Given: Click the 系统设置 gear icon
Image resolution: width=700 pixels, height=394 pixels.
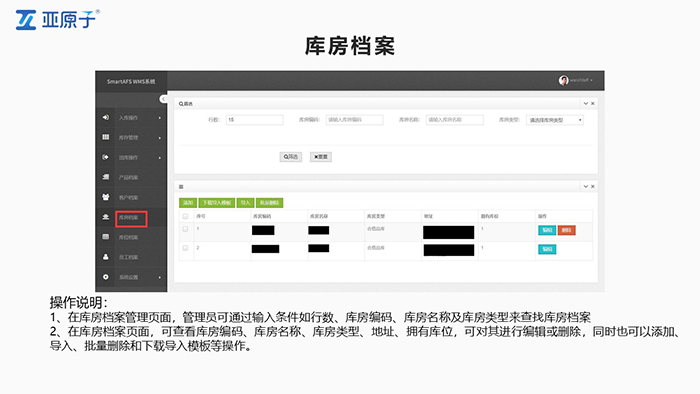Looking at the screenshot, I should (x=106, y=277).
